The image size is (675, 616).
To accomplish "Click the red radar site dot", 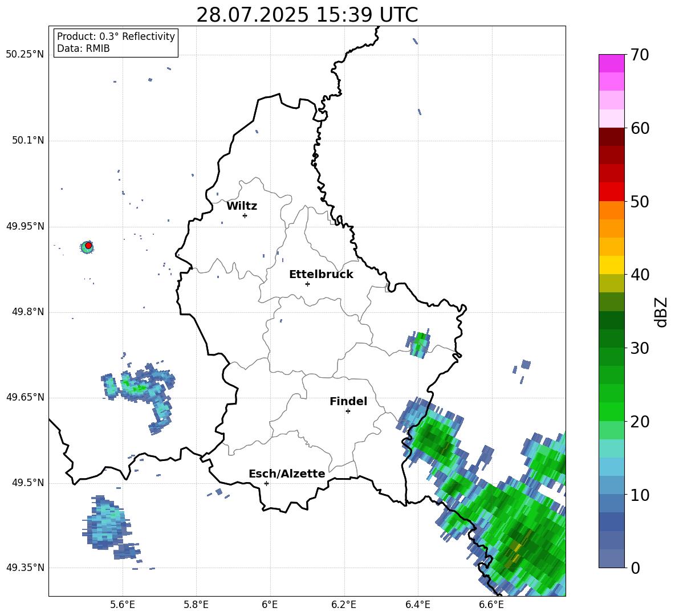I will (x=88, y=246).
